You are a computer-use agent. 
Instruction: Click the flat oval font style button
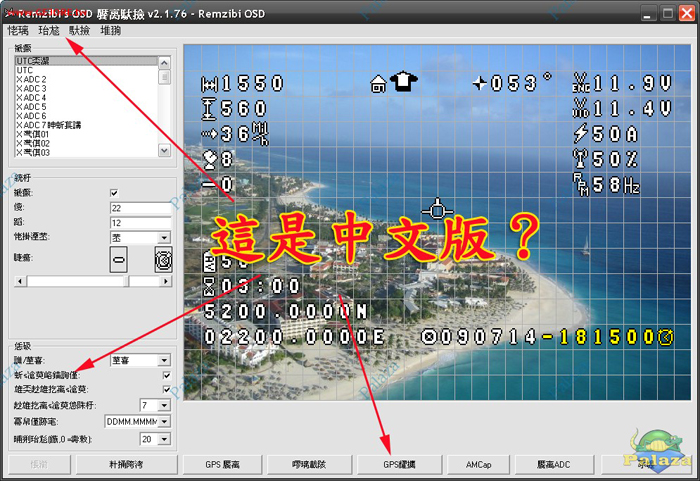[118, 259]
